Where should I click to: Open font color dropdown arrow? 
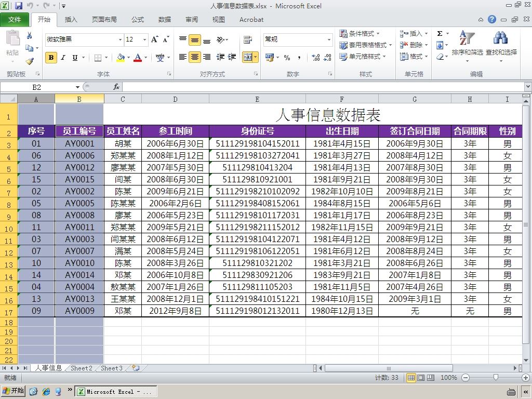pyautogui.click(x=146, y=58)
